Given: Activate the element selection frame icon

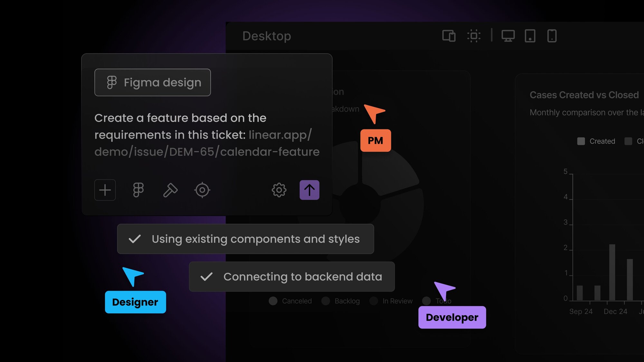Looking at the screenshot, I should [x=474, y=36].
